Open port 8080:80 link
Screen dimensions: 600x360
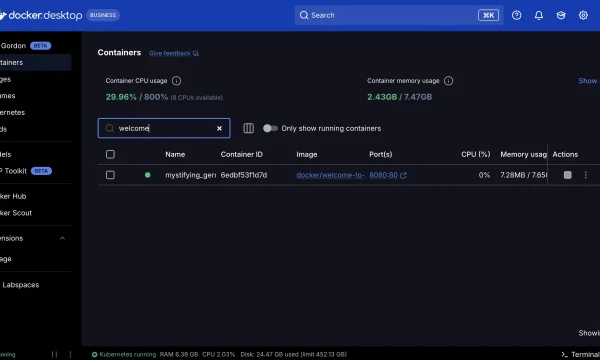(x=383, y=175)
